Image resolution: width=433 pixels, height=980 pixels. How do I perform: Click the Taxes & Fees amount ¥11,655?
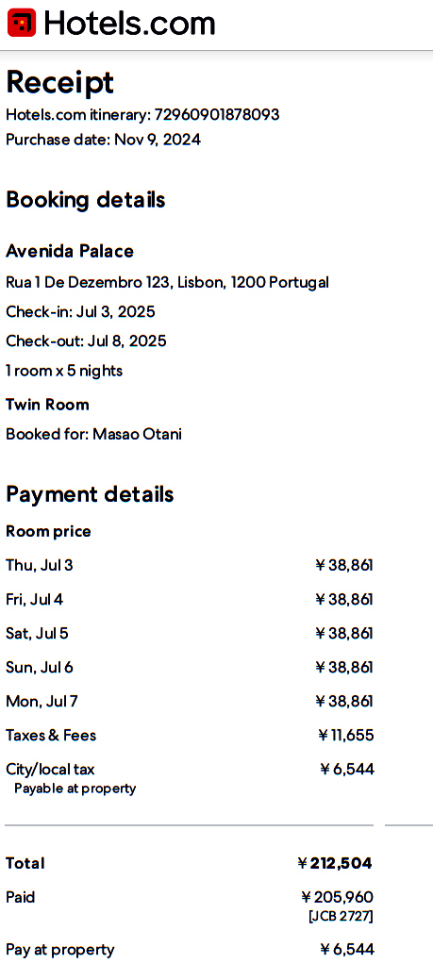[x=346, y=735]
